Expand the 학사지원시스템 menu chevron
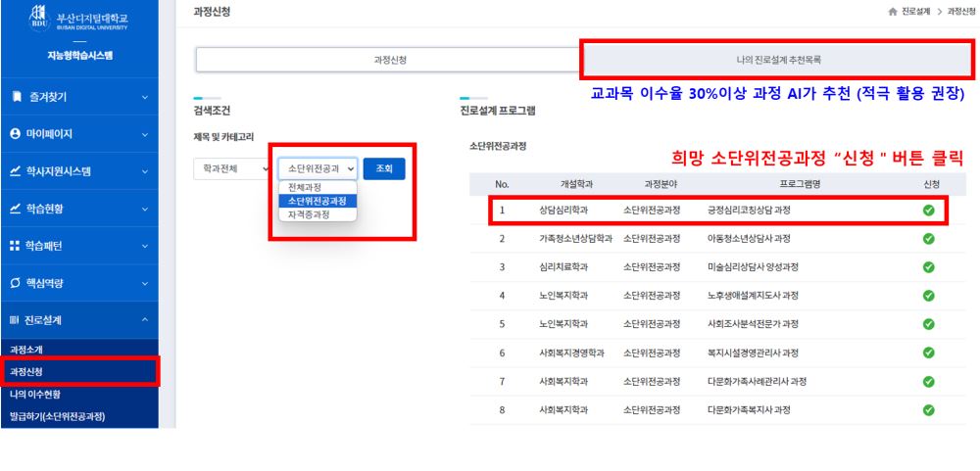 [145, 171]
